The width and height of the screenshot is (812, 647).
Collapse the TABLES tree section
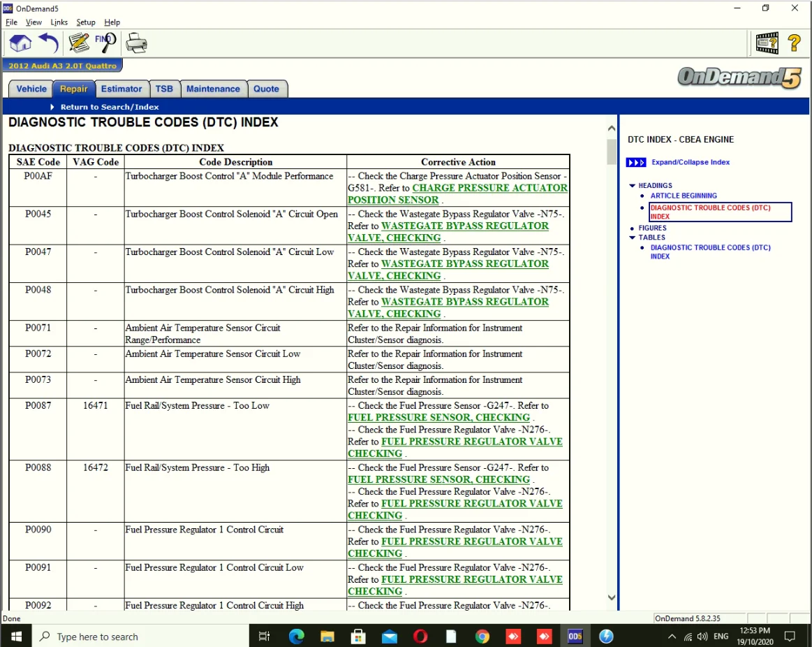click(632, 238)
